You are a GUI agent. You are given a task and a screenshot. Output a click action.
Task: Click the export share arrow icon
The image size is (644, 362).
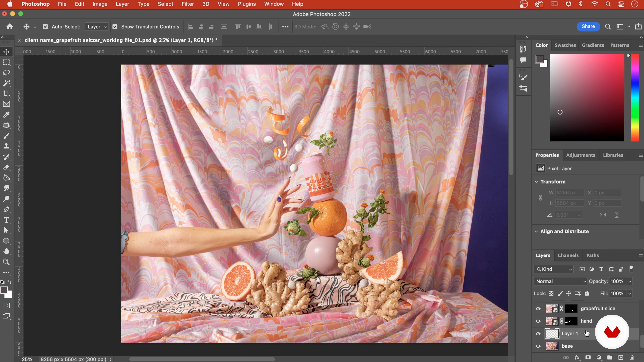638,26
